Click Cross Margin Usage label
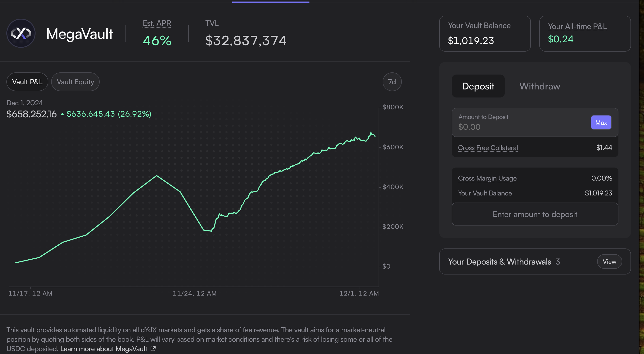Image resolution: width=644 pixels, height=354 pixels. (487, 178)
